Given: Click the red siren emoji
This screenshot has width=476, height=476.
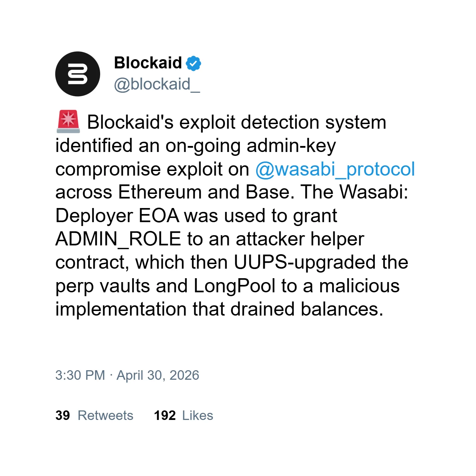Looking at the screenshot, I should tap(68, 122).
